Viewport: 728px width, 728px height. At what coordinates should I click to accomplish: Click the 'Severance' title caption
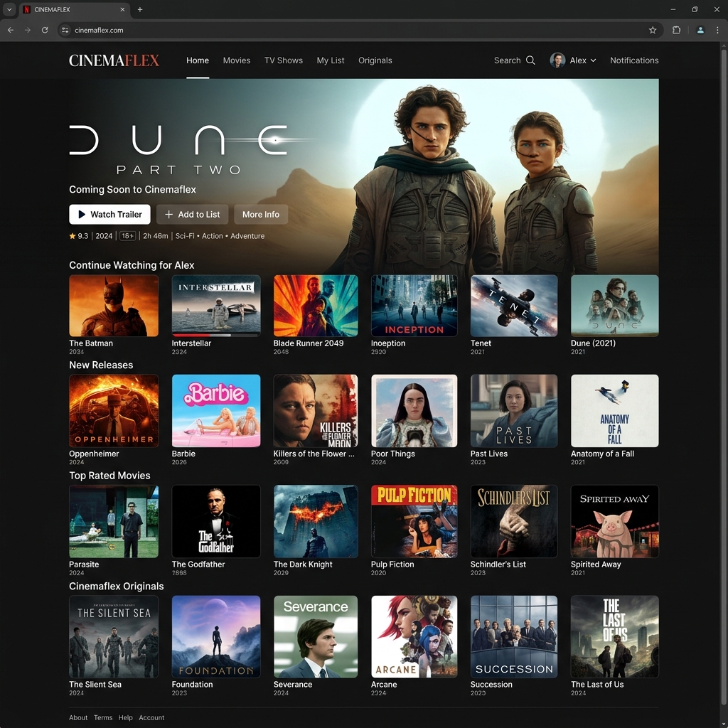[x=293, y=685]
